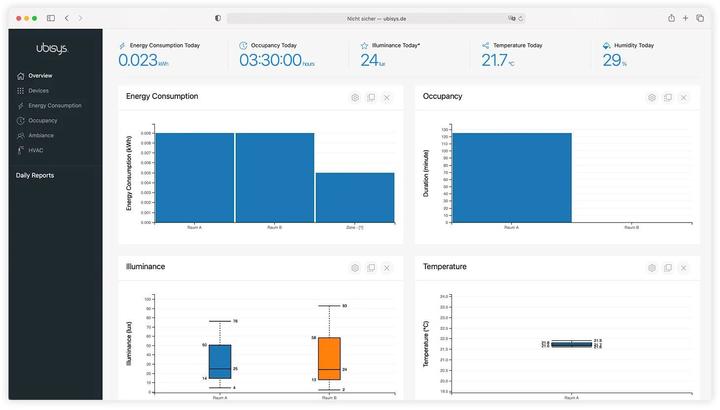Toggle the Safari sidebar button
The height and width of the screenshot is (410, 720).
tap(50, 18)
